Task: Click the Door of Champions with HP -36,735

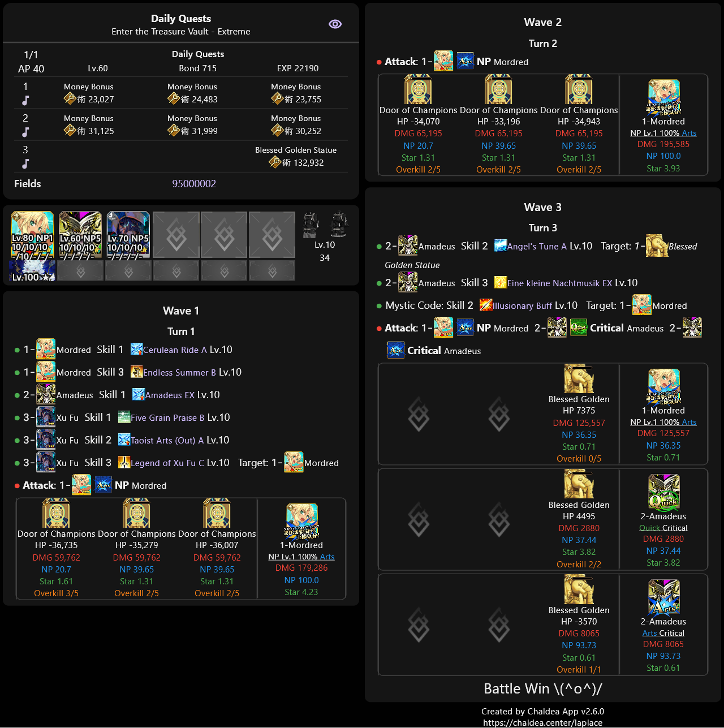Action: (x=56, y=514)
